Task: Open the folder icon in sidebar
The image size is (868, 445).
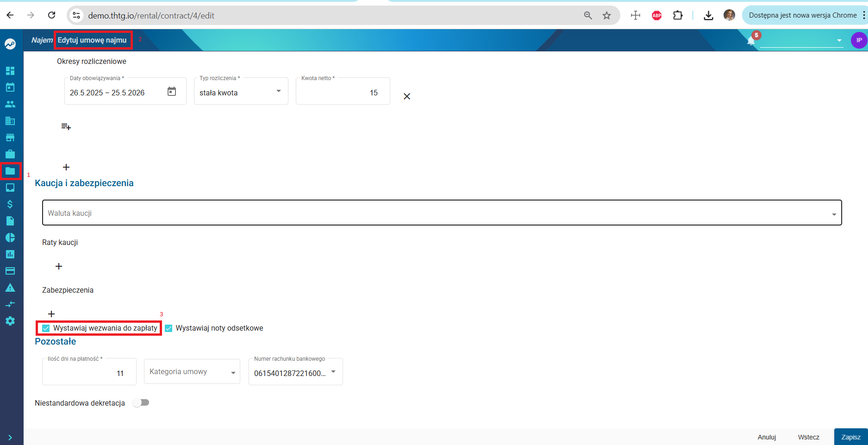Action: [x=10, y=171]
